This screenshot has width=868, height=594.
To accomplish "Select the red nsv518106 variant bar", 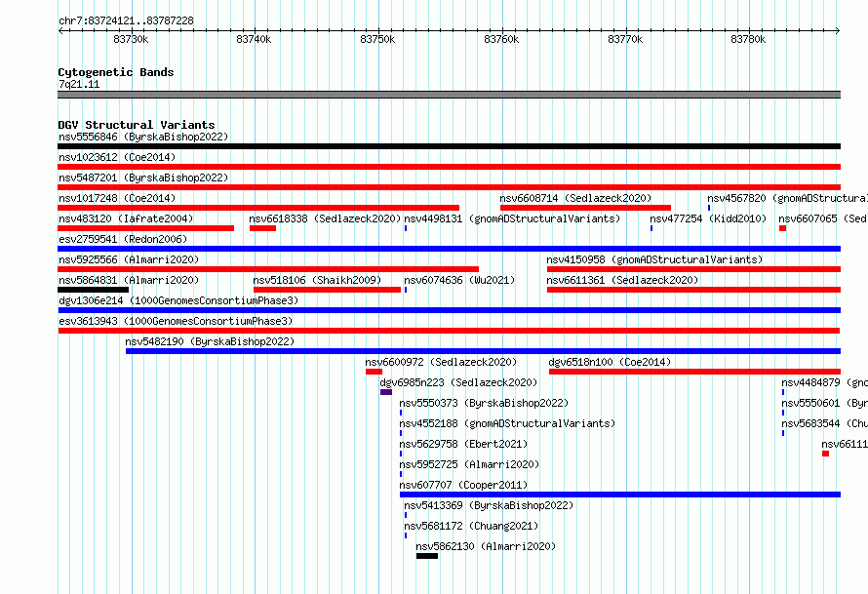I will 327,290.
